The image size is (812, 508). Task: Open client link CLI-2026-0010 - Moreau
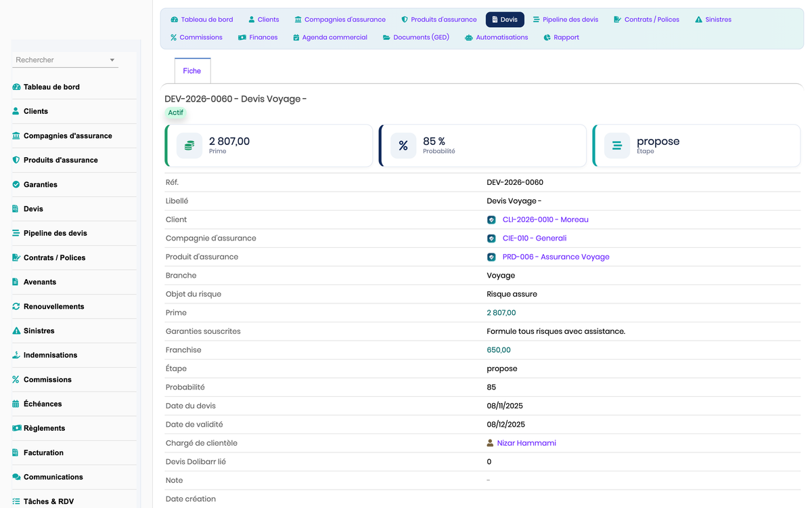(x=545, y=220)
